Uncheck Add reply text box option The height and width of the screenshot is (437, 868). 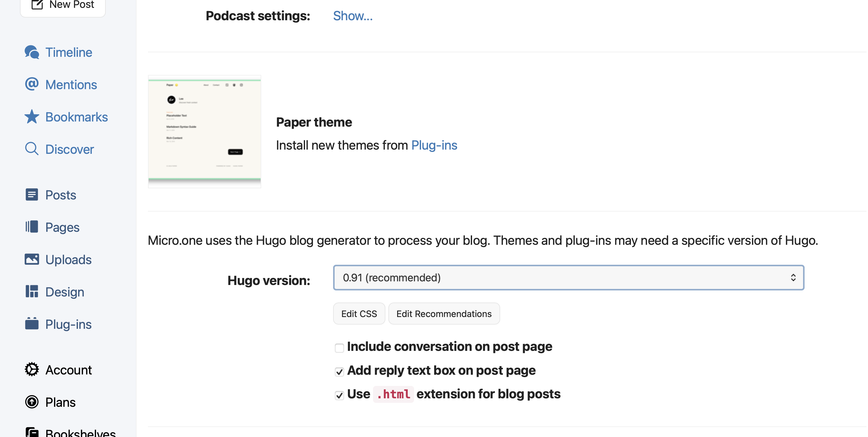[339, 372]
